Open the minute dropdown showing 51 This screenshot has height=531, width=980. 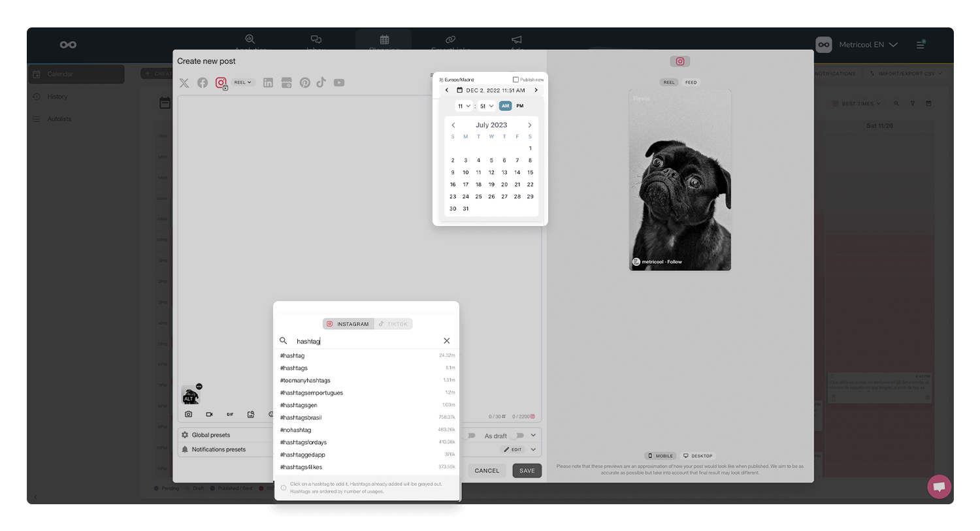click(487, 106)
